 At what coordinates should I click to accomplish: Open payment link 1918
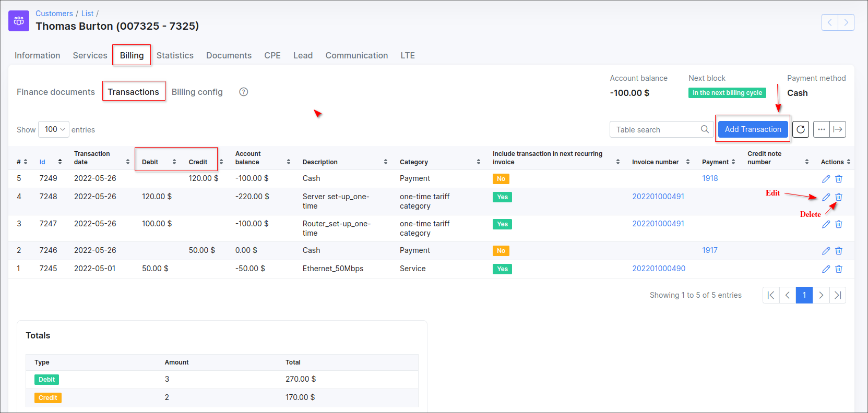[x=710, y=178]
